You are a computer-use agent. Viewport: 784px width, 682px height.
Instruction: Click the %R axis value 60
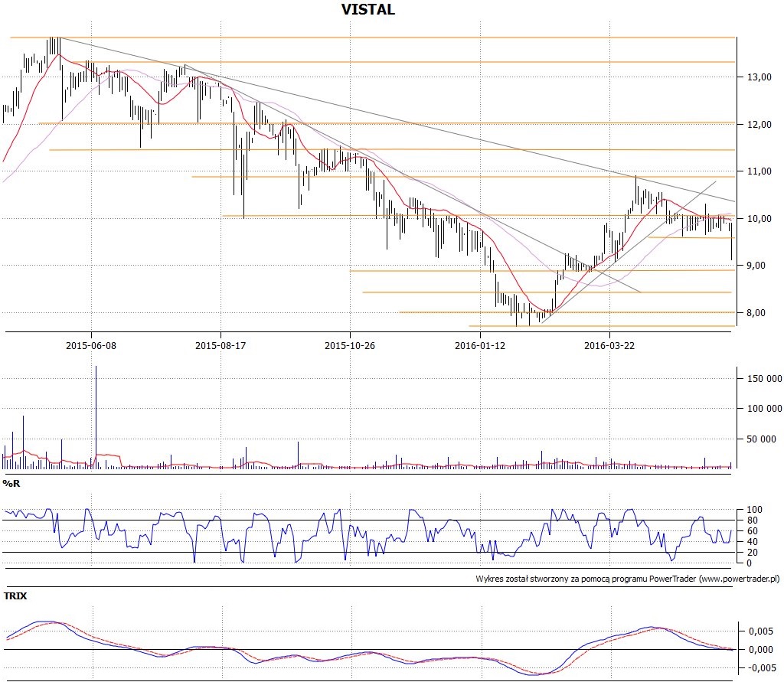753,531
